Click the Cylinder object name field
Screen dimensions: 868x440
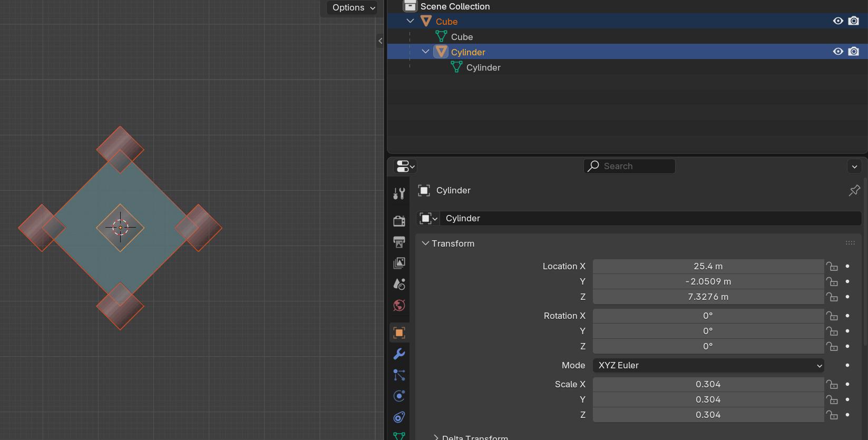click(651, 218)
